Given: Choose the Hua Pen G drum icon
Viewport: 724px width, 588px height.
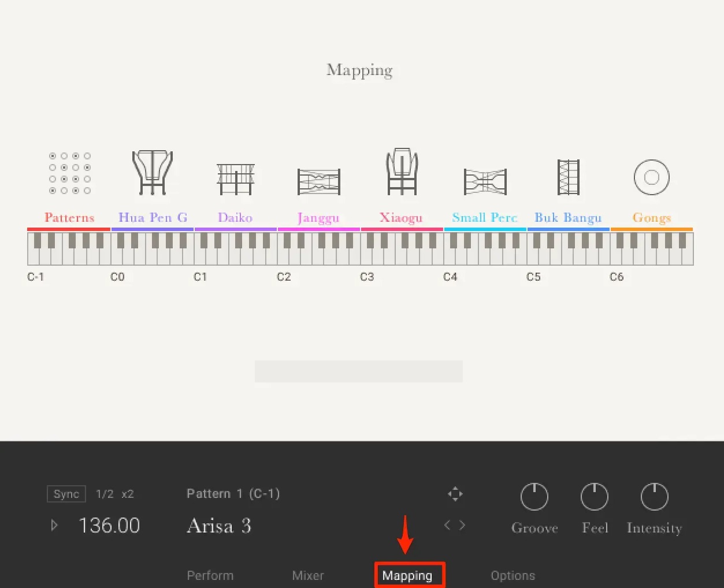Looking at the screenshot, I should coord(153,172).
